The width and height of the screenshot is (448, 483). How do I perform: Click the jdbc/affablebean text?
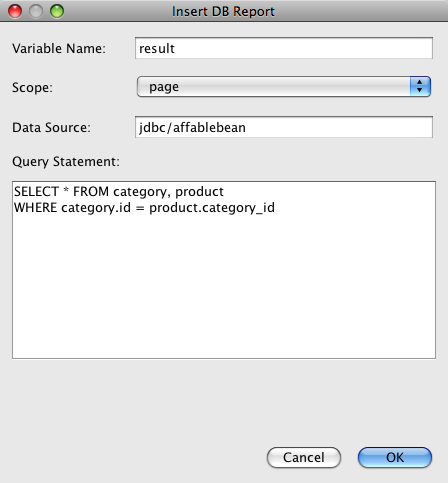[x=192, y=128]
